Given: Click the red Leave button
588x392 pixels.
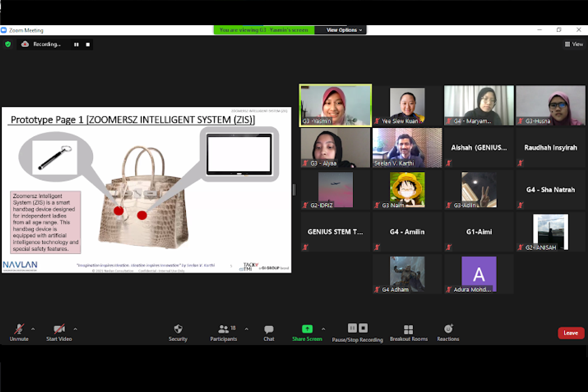Looking at the screenshot, I should coord(571,333).
